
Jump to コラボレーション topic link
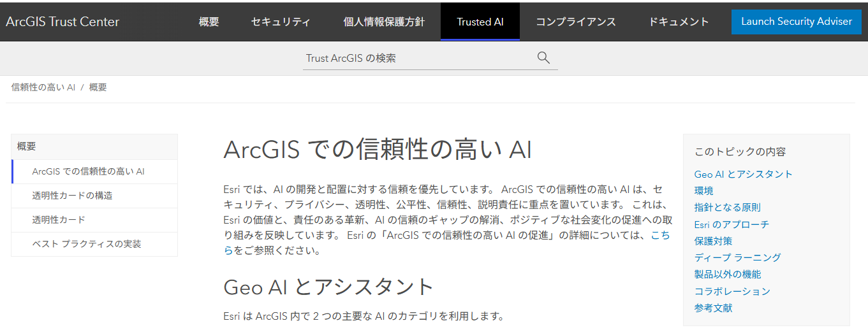(x=733, y=291)
